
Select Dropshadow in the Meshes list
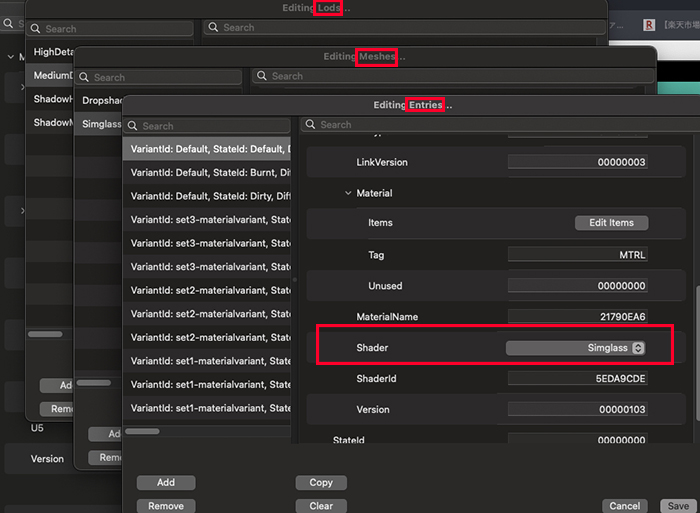[101, 100]
